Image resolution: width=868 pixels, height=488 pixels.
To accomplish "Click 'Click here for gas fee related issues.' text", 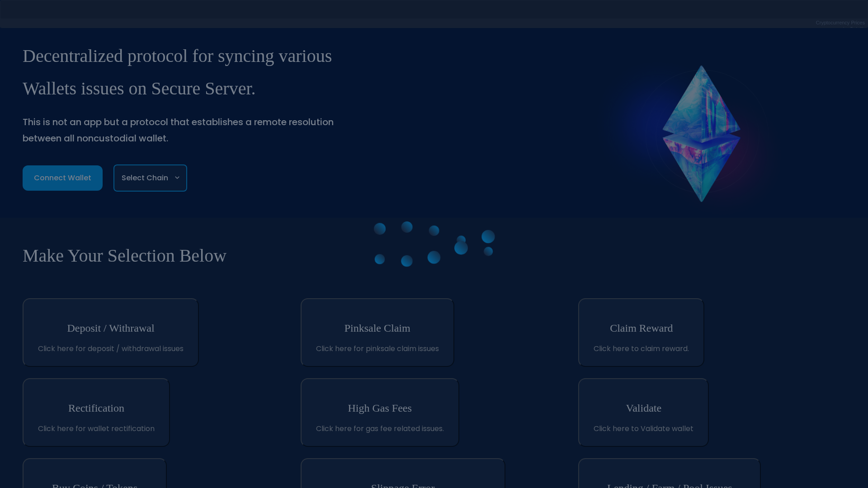I will click(x=380, y=429).
